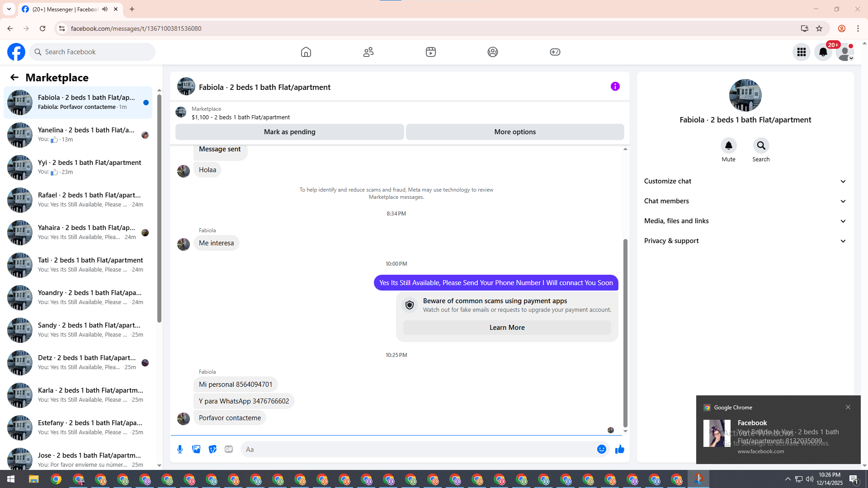Screen dimensions: 868x488
Task: Mute this conversation with the bell icon
Action: (728, 145)
